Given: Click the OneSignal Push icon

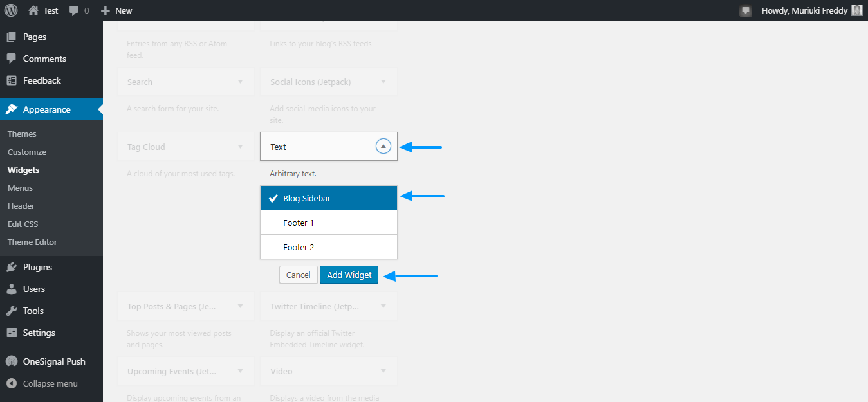Looking at the screenshot, I should (12, 361).
